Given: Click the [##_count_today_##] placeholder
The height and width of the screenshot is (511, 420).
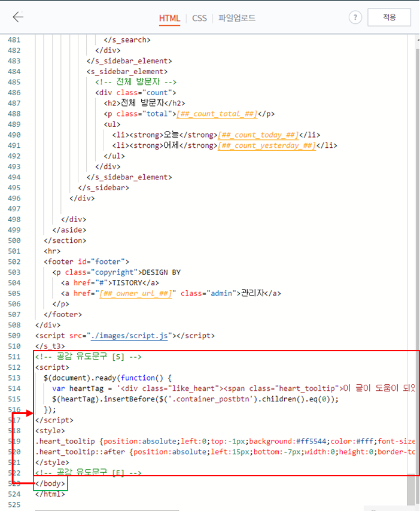Looking at the screenshot, I should point(258,135).
